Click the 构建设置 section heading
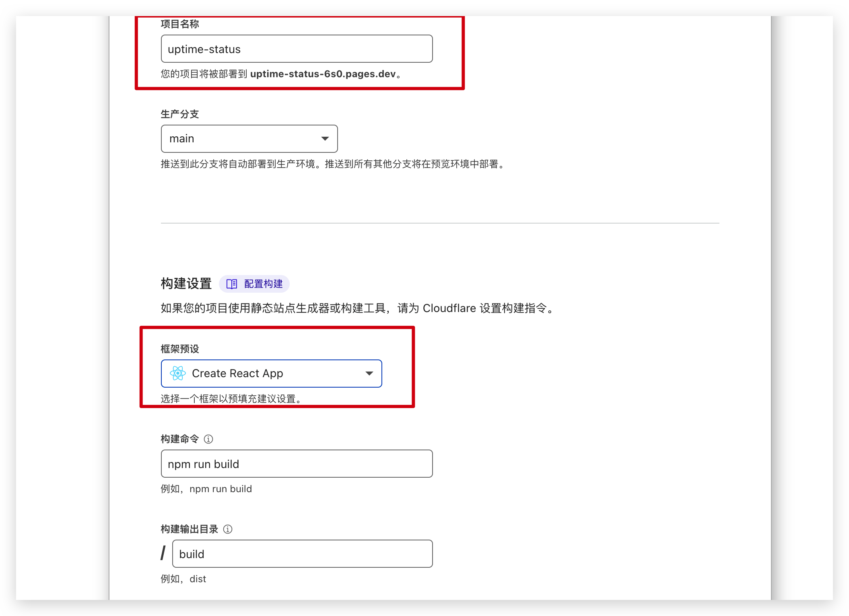Screen dimensions: 849x616 point(186,283)
